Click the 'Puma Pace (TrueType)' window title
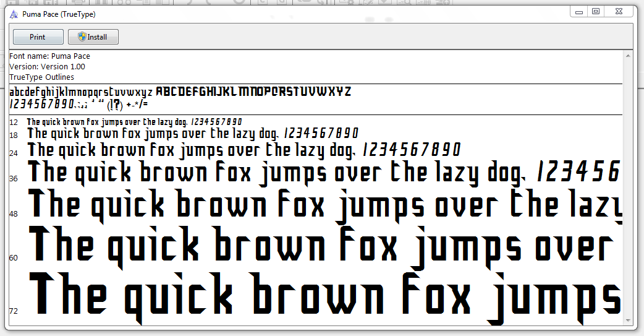 coord(59,14)
